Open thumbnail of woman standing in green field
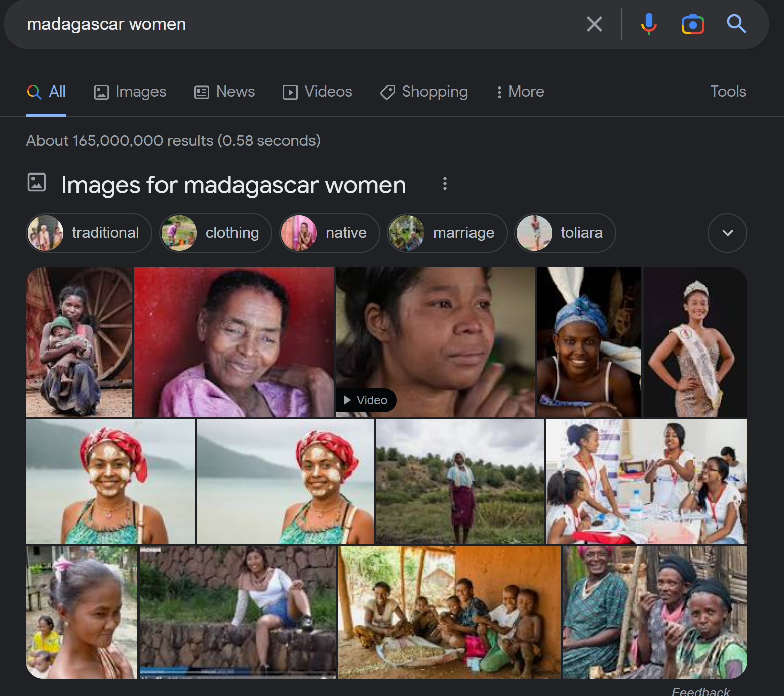This screenshot has width=784, height=696. [x=460, y=481]
